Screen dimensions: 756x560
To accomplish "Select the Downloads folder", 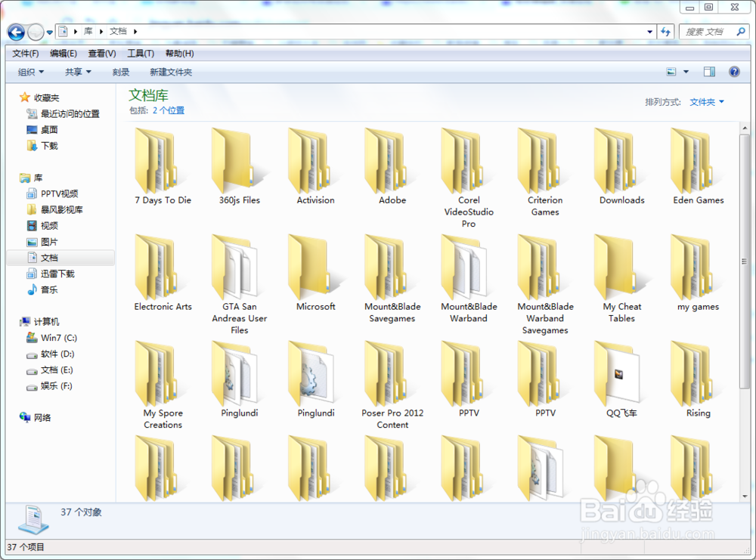I will [622, 167].
